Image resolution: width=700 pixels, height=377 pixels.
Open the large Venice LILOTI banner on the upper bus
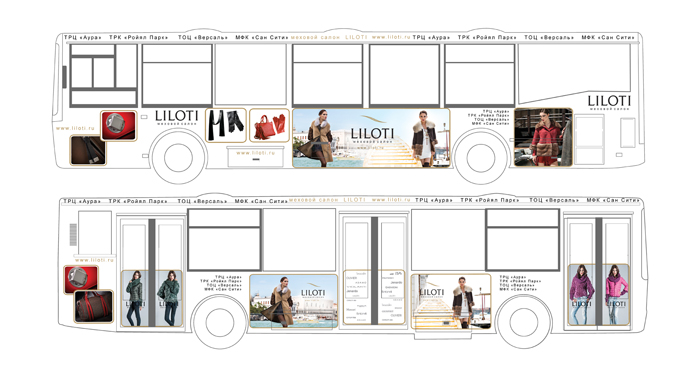click(371, 138)
